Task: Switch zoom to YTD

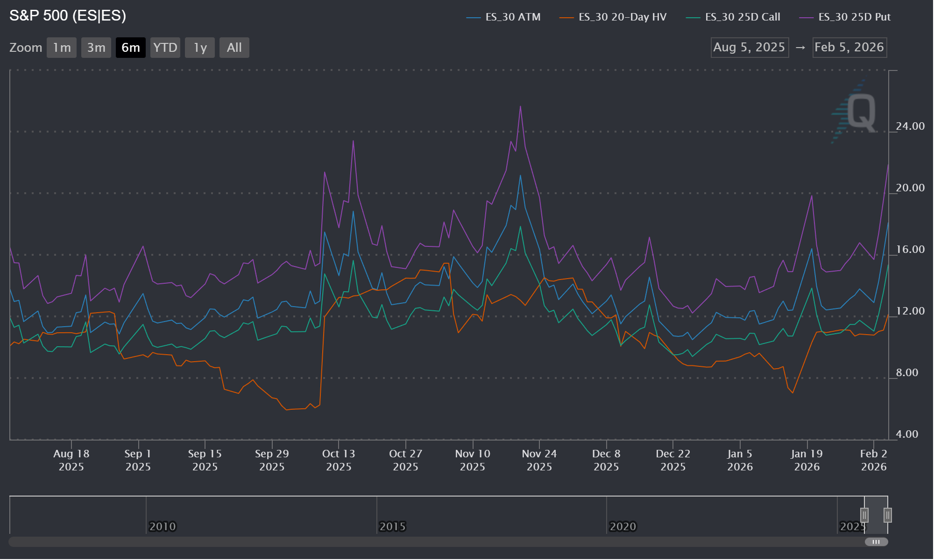Action: (x=165, y=48)
